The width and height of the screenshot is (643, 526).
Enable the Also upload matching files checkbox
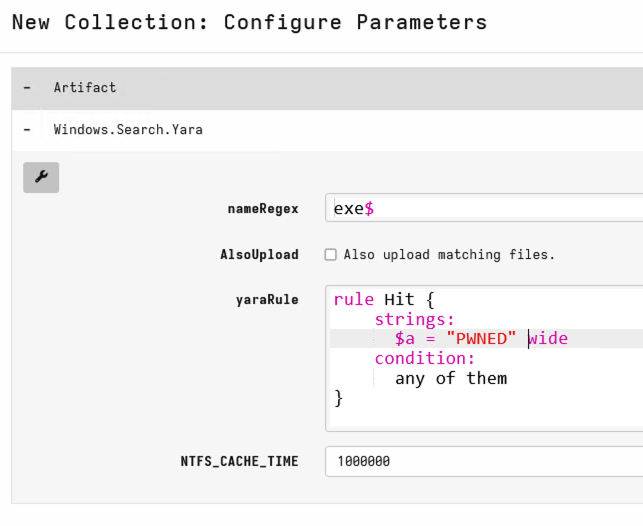(330, 255)
